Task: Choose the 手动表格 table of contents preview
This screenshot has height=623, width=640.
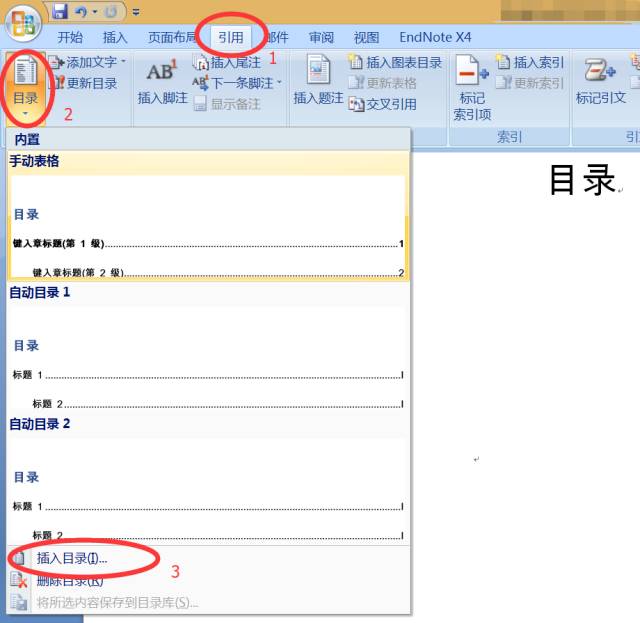Action: [208, 216]
